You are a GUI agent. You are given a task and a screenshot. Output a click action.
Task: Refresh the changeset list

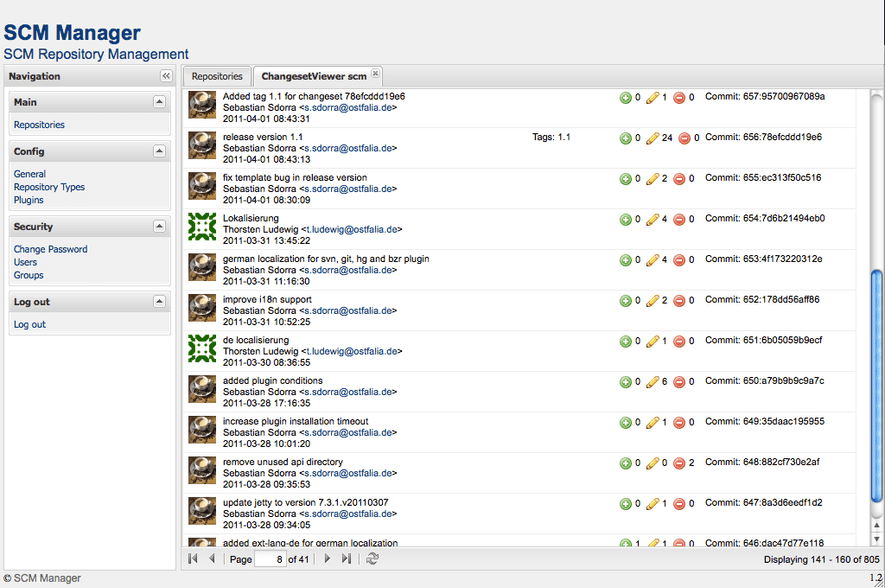pyautogui.click(x=372, y=558)
